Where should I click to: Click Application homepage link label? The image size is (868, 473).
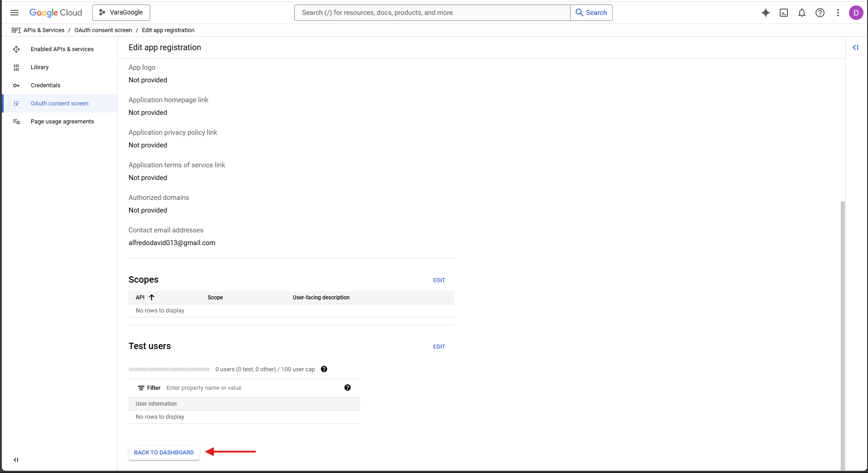pyautogui.click(x=168, y=100)
